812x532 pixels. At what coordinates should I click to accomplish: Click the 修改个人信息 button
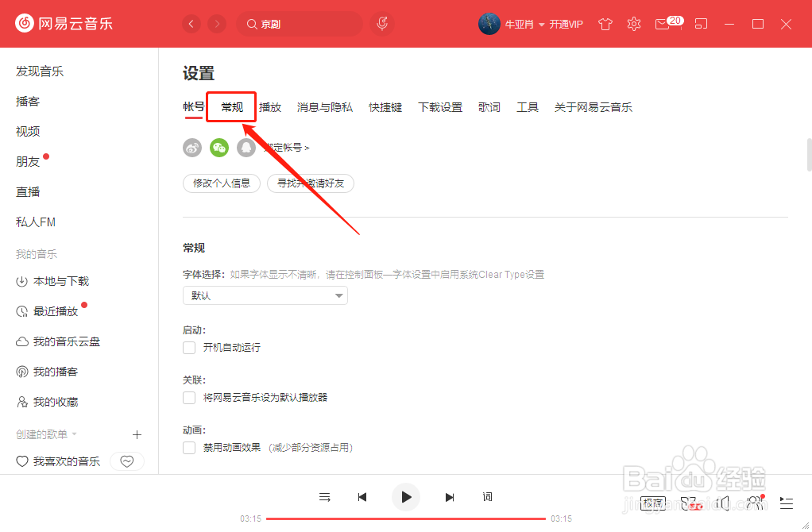[x=222, y=183]
